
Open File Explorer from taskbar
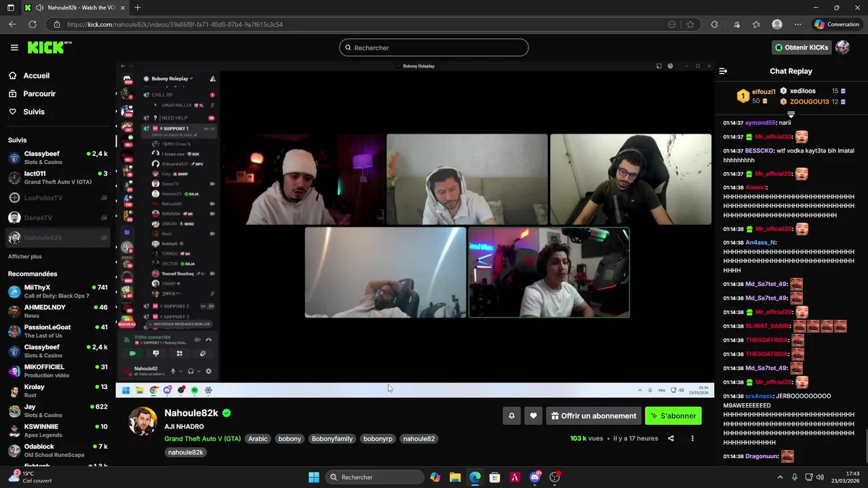click(455, 477)
